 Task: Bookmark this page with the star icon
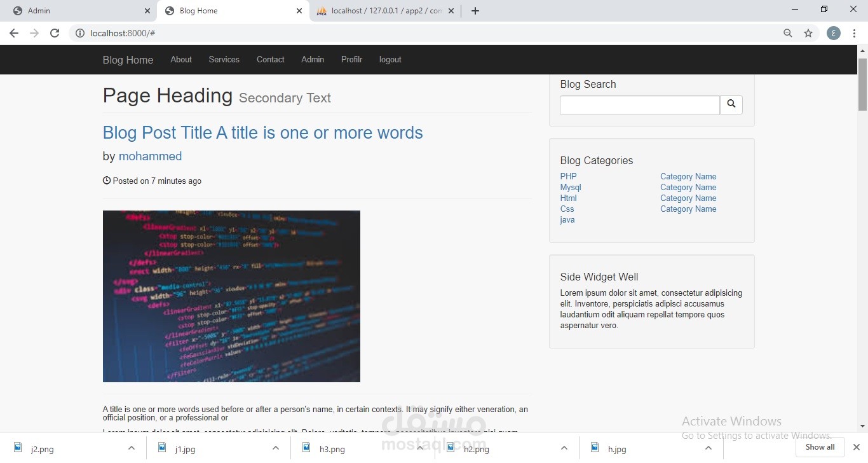coord(808,33)
